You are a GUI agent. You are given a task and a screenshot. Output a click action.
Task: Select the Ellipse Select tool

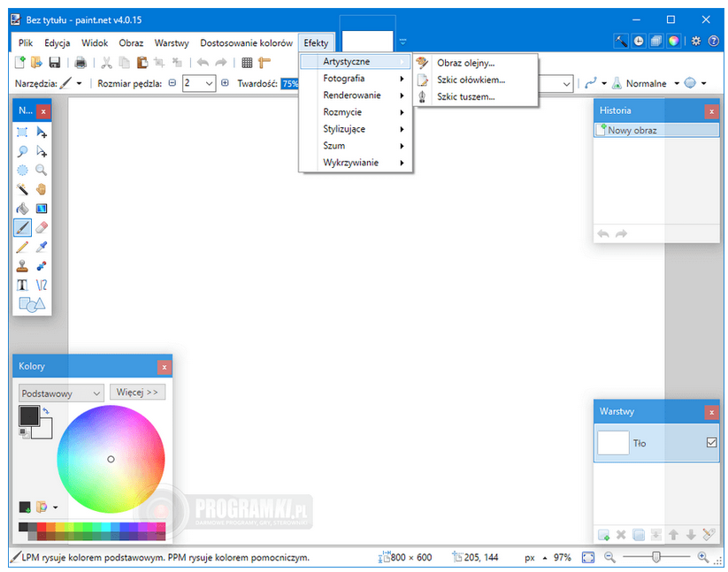point(22,171)
